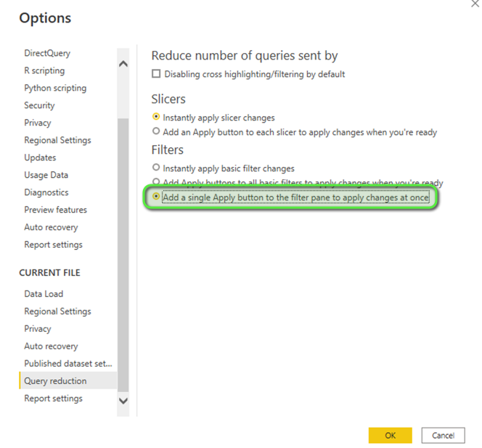Click the sidebar scroll down arrow

pos(123,401)
